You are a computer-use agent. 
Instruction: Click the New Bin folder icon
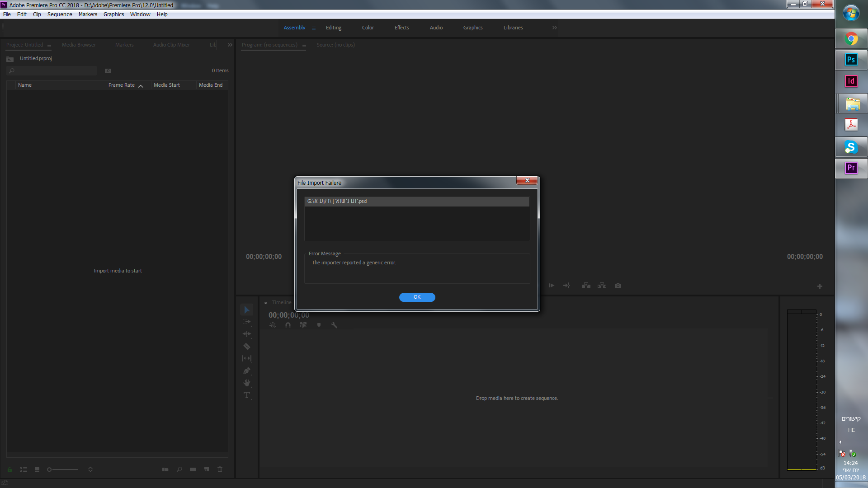pyautogui.click(x=193, y=469)
